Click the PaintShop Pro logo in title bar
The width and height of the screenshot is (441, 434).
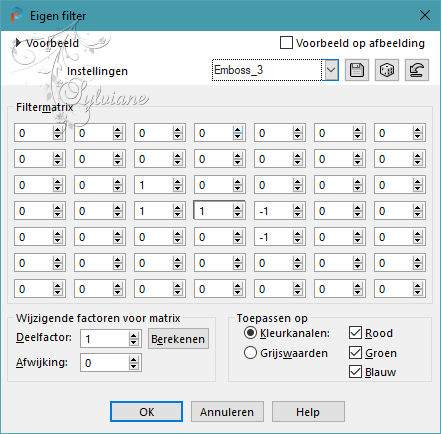[16, 16]
